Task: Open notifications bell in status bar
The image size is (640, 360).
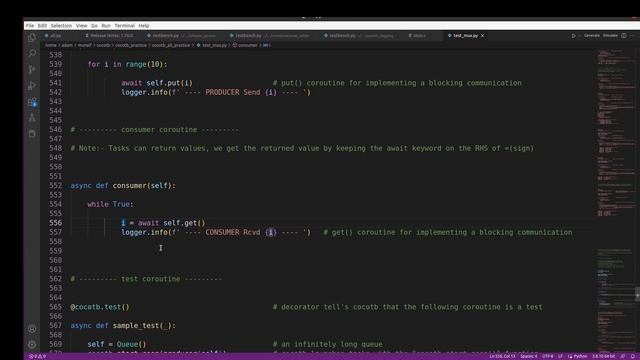Action: click(x=632, y=356)
